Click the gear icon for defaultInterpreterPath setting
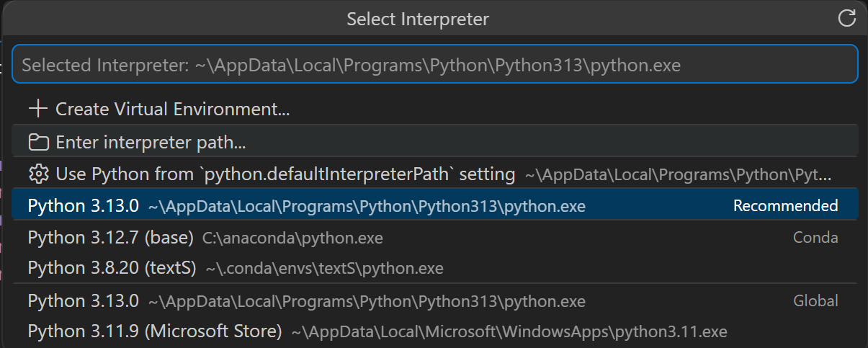868x348 pixels. click(37, 174)
